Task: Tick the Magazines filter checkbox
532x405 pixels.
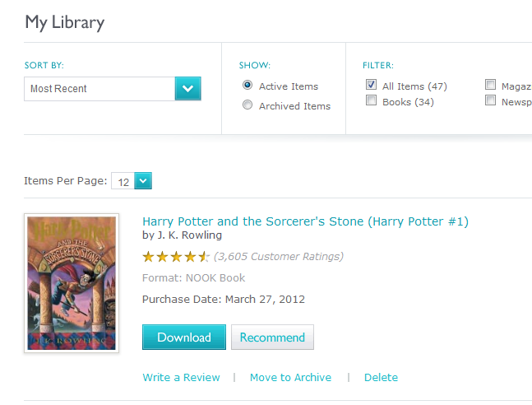Action: [x=491, y=85]
